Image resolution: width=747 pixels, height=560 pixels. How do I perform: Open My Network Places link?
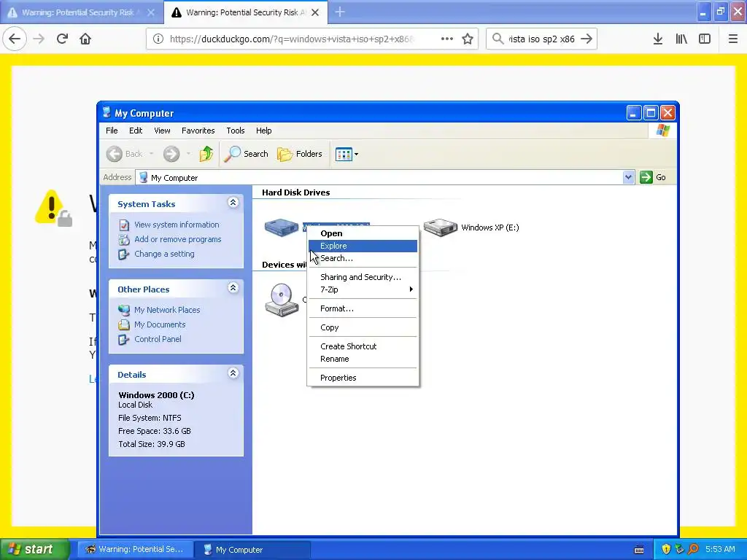167,310
